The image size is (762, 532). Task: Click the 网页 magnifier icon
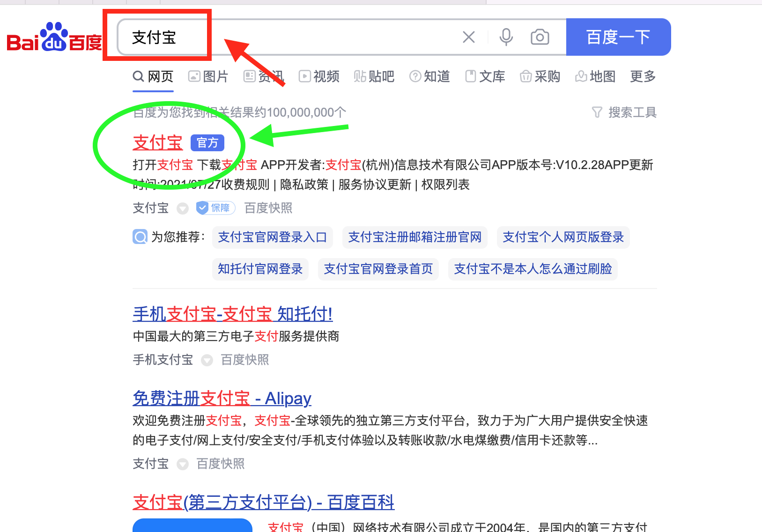[138, 76]
